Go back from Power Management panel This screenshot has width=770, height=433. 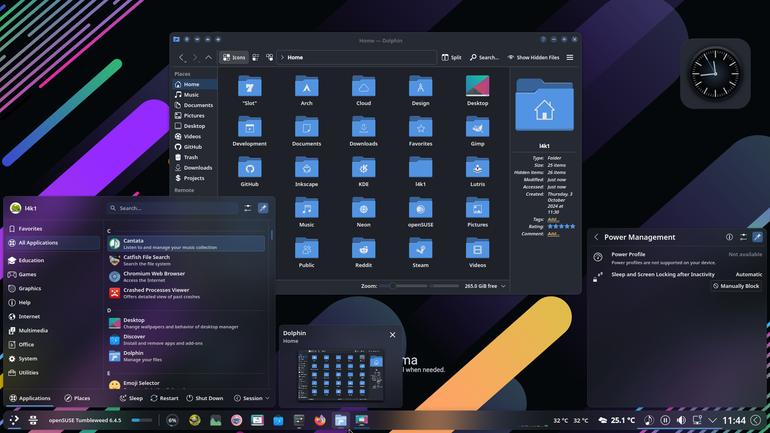click(596, 237)
